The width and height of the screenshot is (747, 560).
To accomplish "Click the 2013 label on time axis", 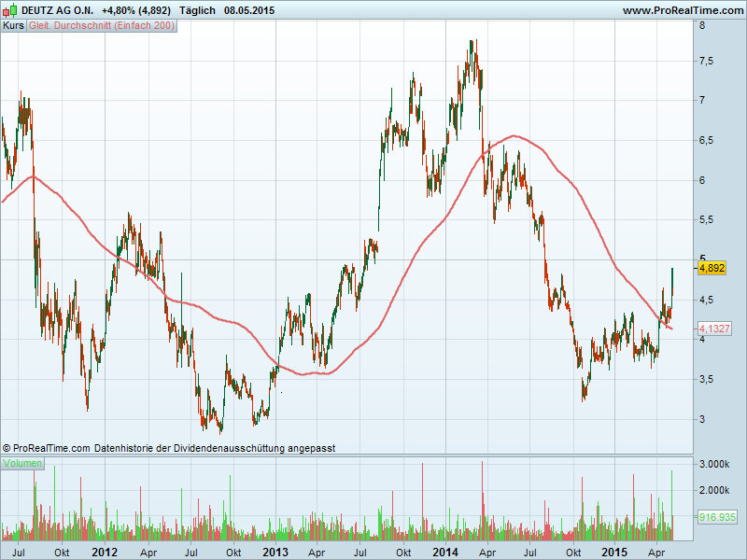I will coord(275,552).
